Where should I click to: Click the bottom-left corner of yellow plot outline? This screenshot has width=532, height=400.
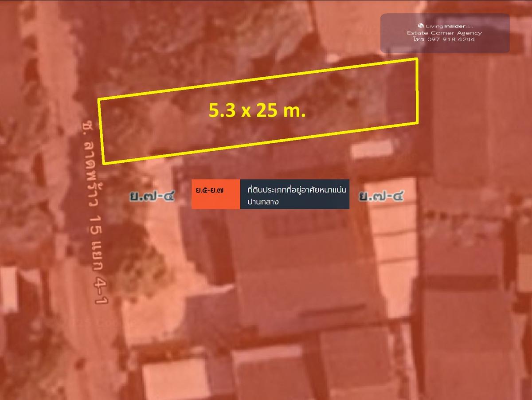click(x=104, y=163)
